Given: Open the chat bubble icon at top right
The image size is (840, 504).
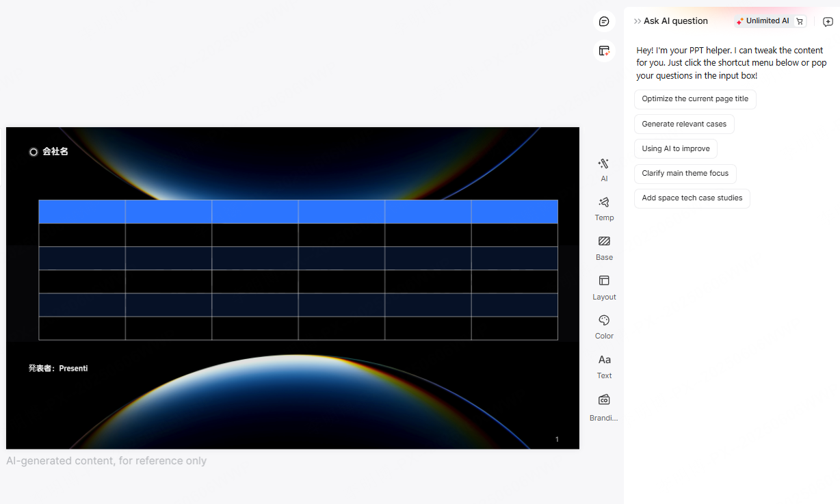Looking at the screenshot, I should [604, 21].
